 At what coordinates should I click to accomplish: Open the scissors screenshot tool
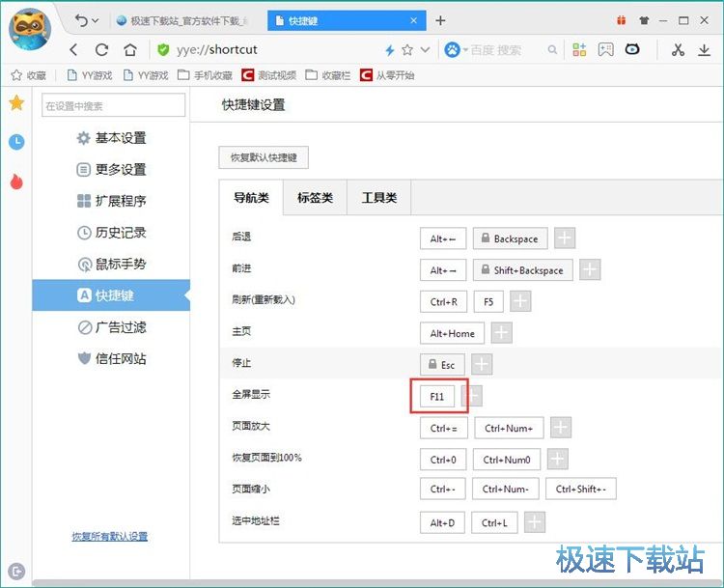click(678, 49)
